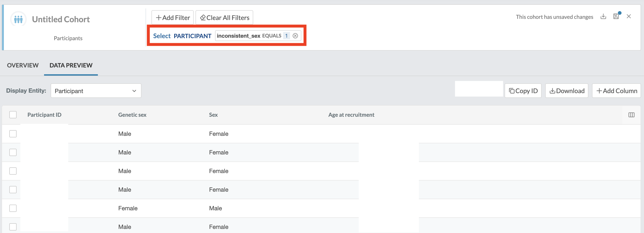Click the Untitled Cohort title

[x=61, y=19]
